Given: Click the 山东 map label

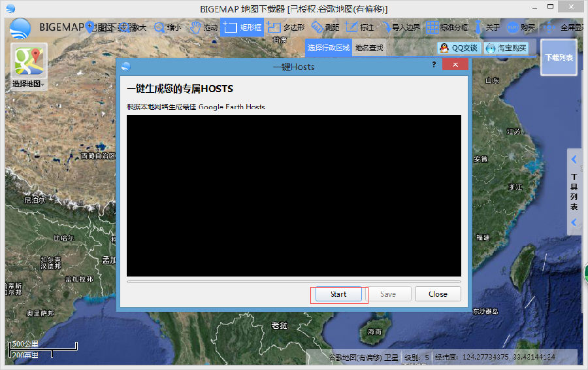Looking at the screenshot, I should click(x=492, y=80).
